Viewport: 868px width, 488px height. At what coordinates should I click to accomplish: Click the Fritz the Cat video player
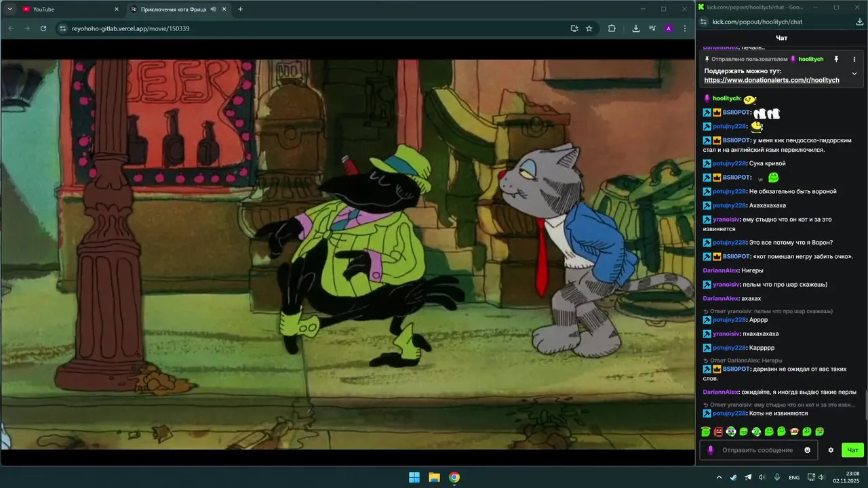tap(347, 254)
